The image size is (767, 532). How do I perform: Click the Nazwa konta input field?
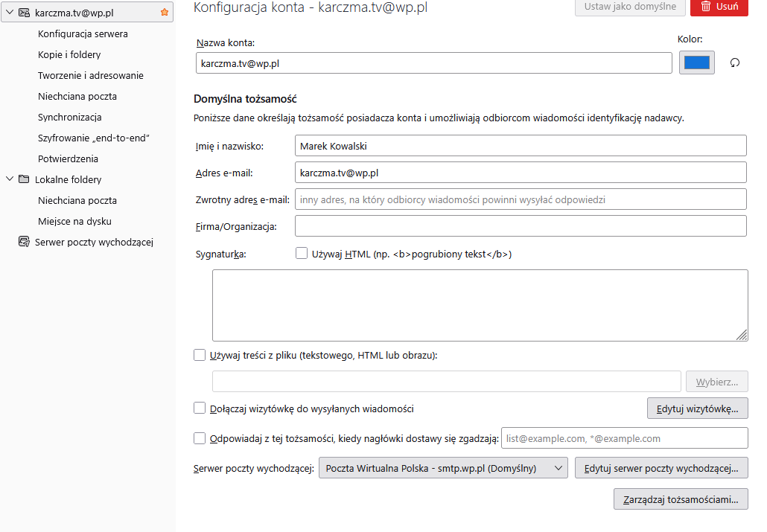(x=434, y=63)
